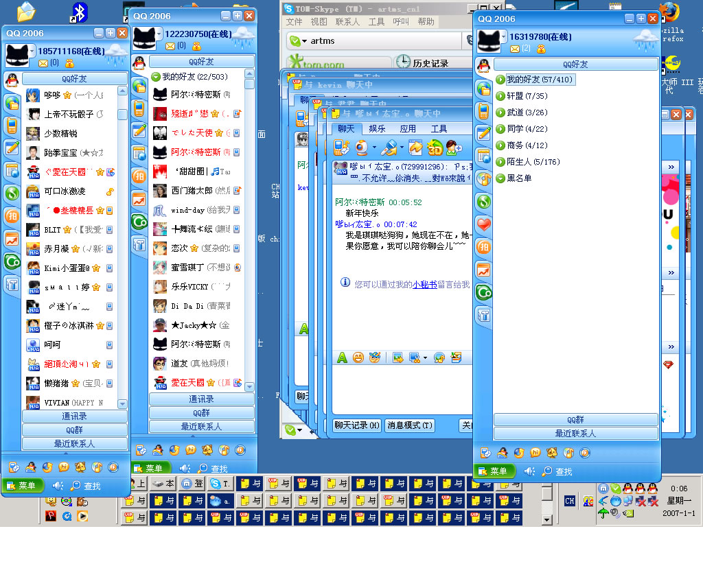Click the add contact icon in chat toolbar
This screenshot has height=588, width=703.
coord(453,147)
